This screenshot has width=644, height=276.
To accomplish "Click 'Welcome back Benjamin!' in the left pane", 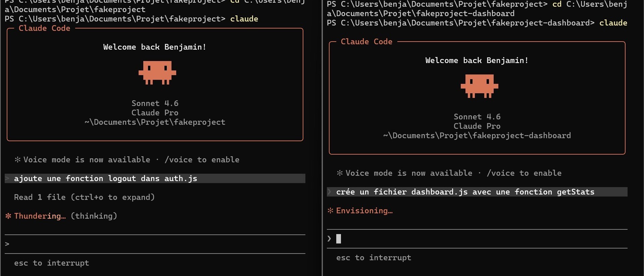I will pos(155,47).
